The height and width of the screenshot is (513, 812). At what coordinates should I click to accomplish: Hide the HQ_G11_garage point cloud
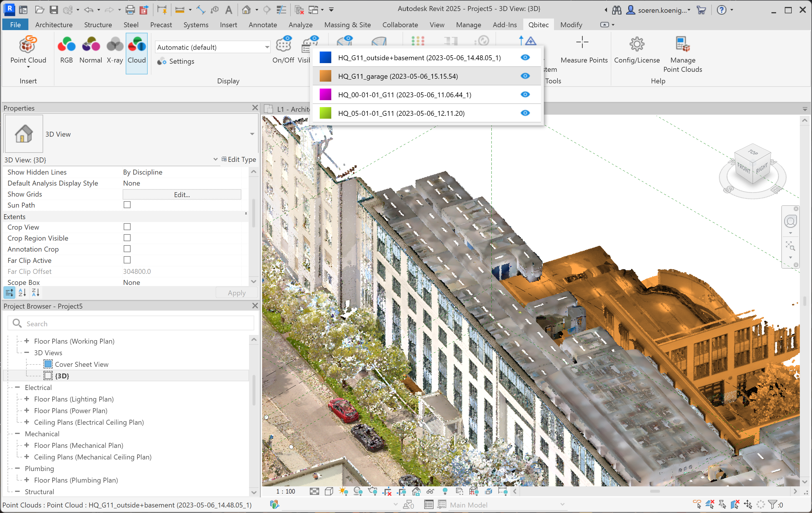click(x=525, y=76)
